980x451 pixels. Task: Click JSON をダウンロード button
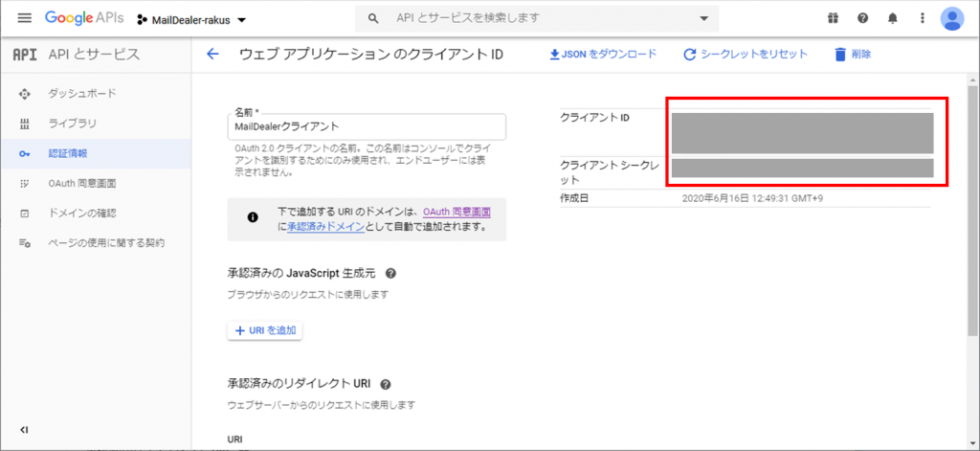tap(603, 55)
